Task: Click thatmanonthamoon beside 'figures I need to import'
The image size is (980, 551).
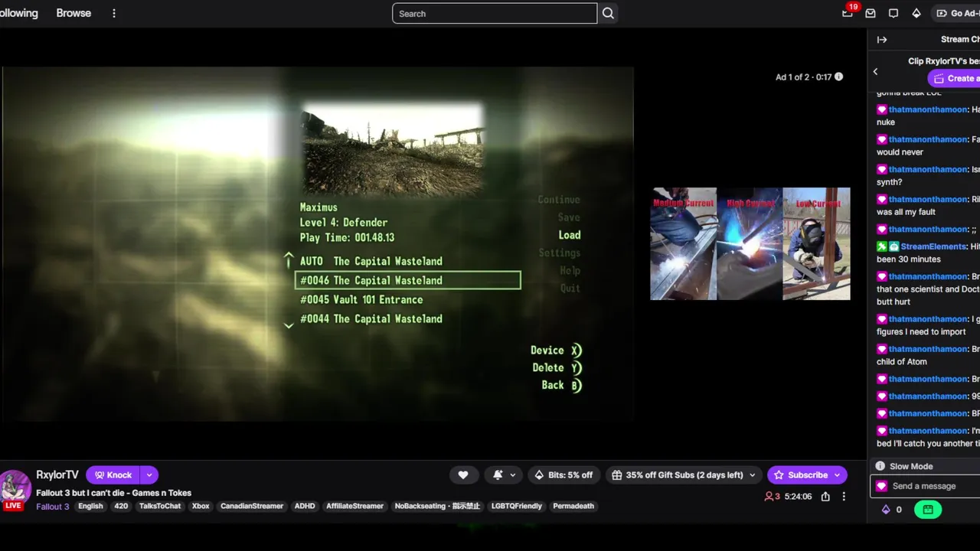Action: click(928, 319)
